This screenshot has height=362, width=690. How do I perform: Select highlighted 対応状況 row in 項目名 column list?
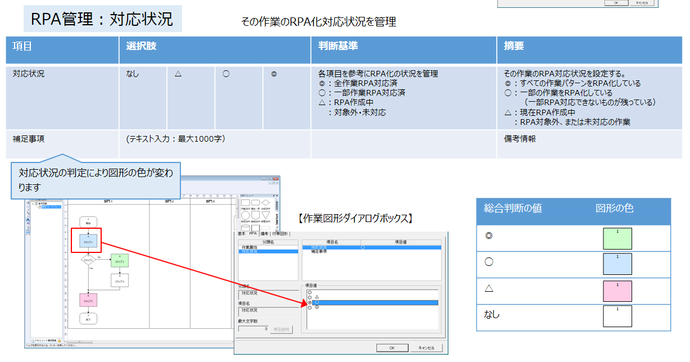coord(372,247)
